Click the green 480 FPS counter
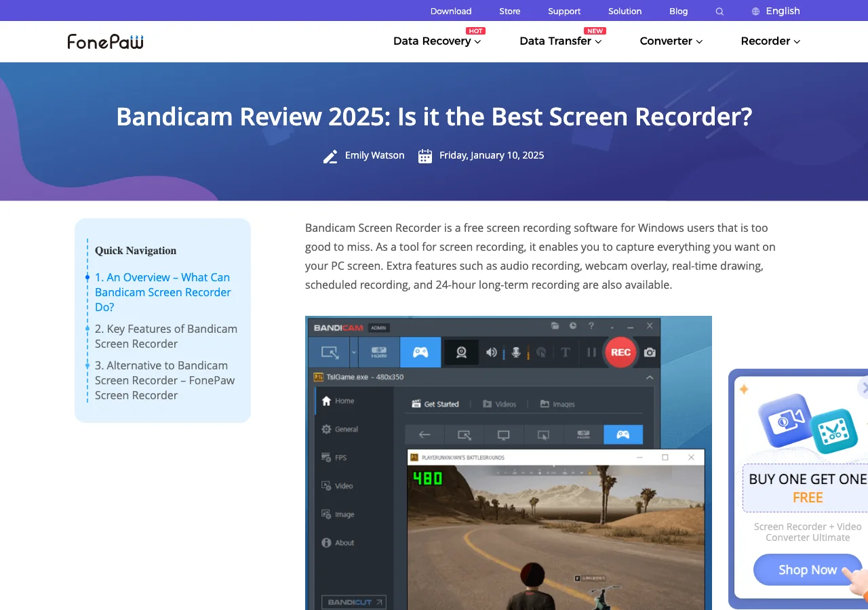The width and height of the screenshot is (868, 610). tap(428, 479)
